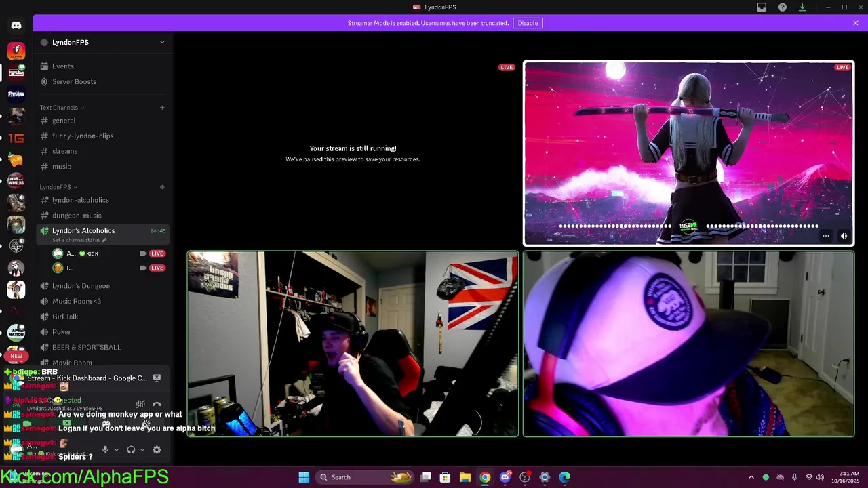Open the 1G server icon
The image size is (868, 488).
point(16,138)
